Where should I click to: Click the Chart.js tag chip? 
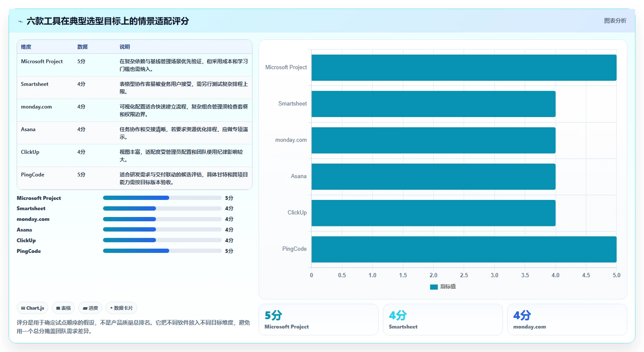pyautogui.click(x=32, y=308)
